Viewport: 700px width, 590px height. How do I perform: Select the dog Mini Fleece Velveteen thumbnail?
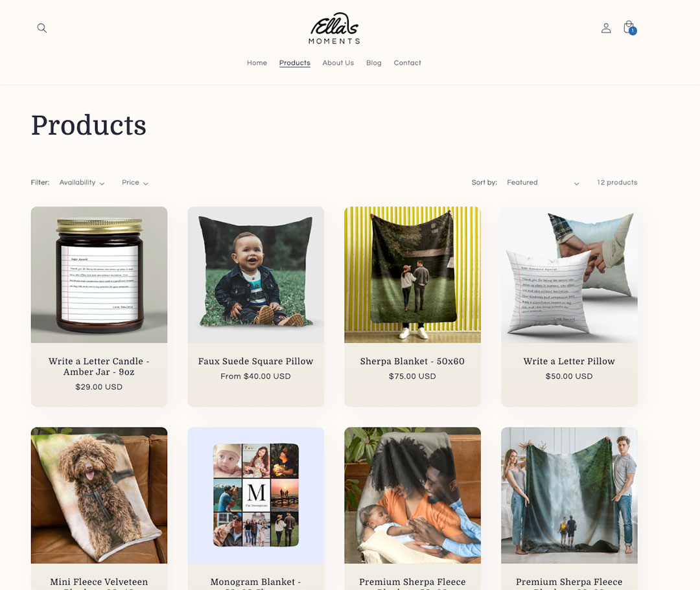99,495
